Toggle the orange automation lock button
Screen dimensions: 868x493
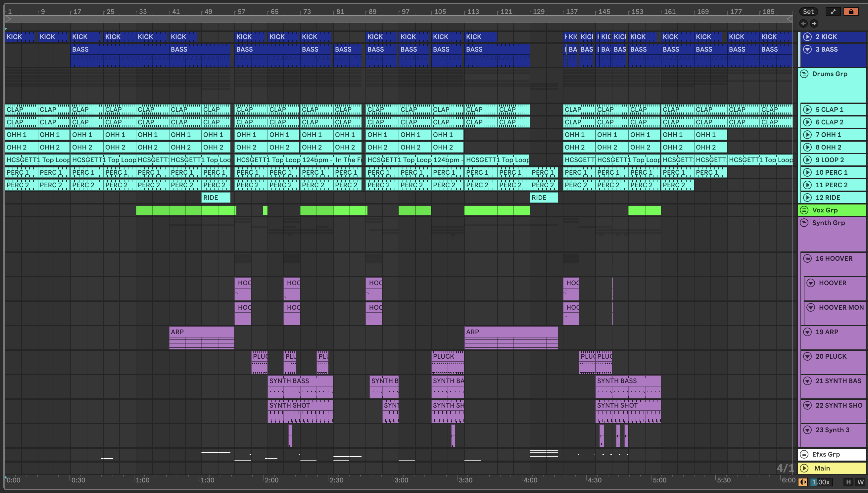[851, 12]
